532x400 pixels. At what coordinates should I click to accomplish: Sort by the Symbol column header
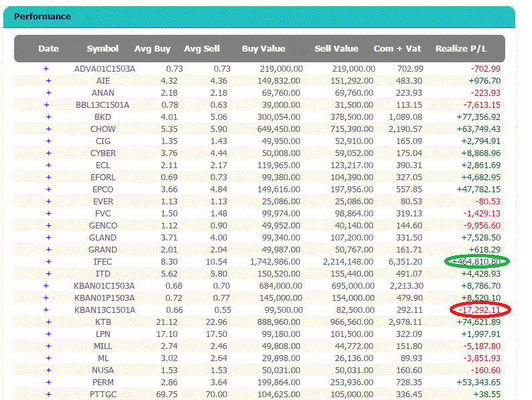[103, 48]
